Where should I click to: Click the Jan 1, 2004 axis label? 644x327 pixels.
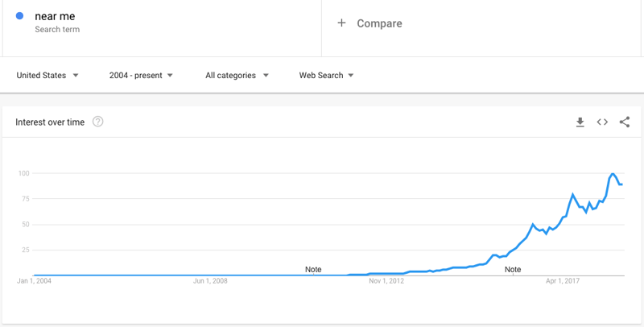[34, 281]
